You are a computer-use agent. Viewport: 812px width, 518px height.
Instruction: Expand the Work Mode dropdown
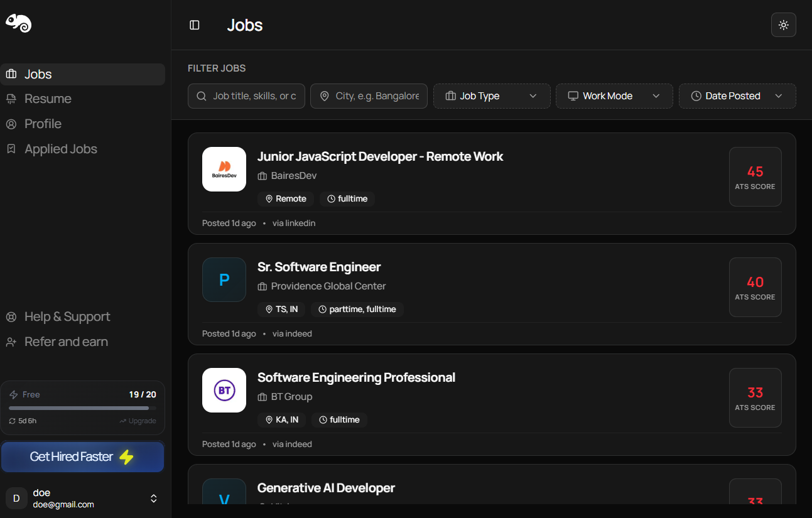(x=614, y=96)
